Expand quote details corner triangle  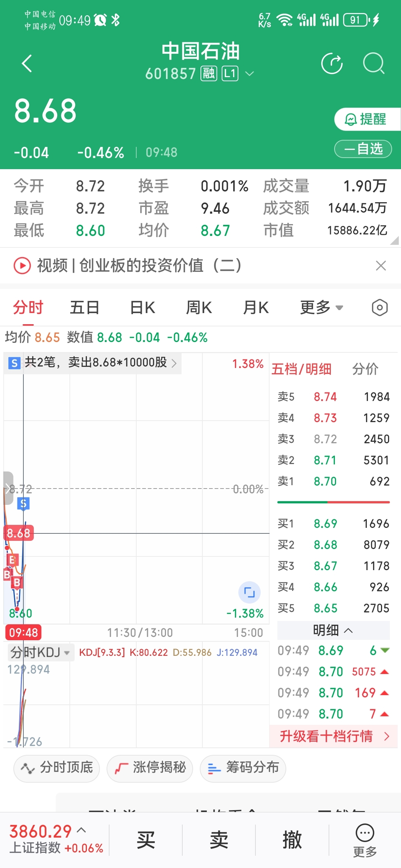click(395, 240)
